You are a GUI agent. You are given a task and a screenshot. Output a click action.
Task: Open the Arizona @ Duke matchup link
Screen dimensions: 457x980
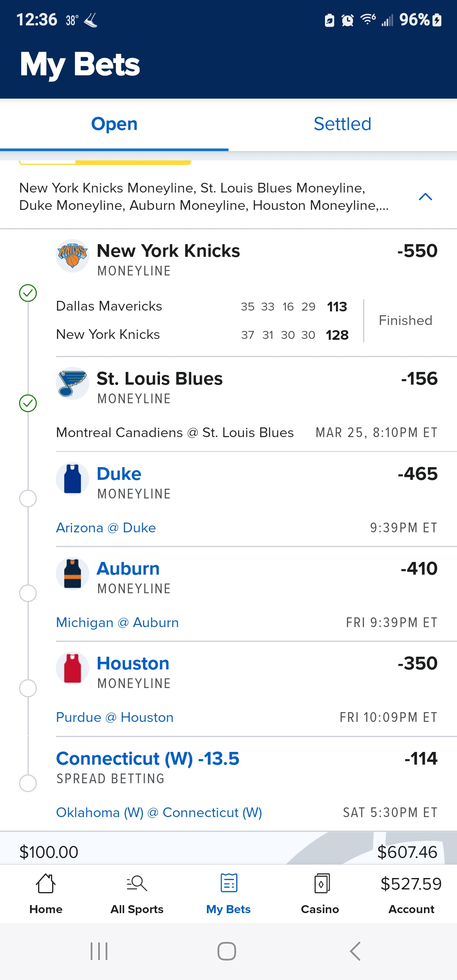click(106, 528)
